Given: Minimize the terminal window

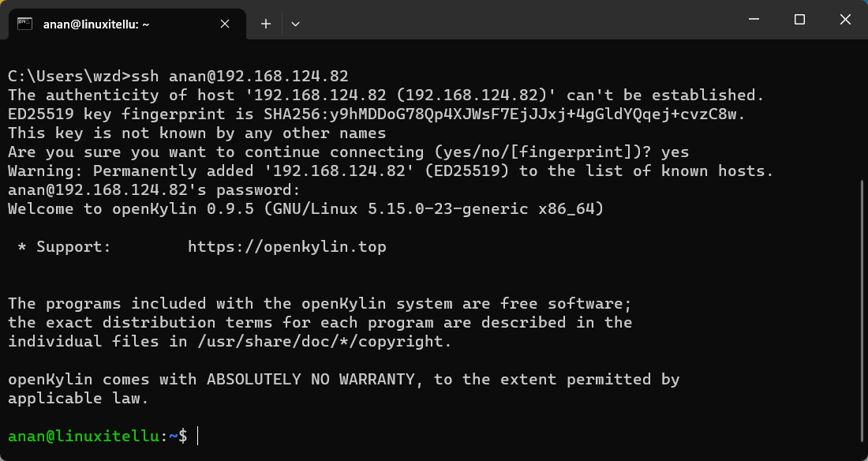Looking at the screenshot, I should [x=754, y=20].
